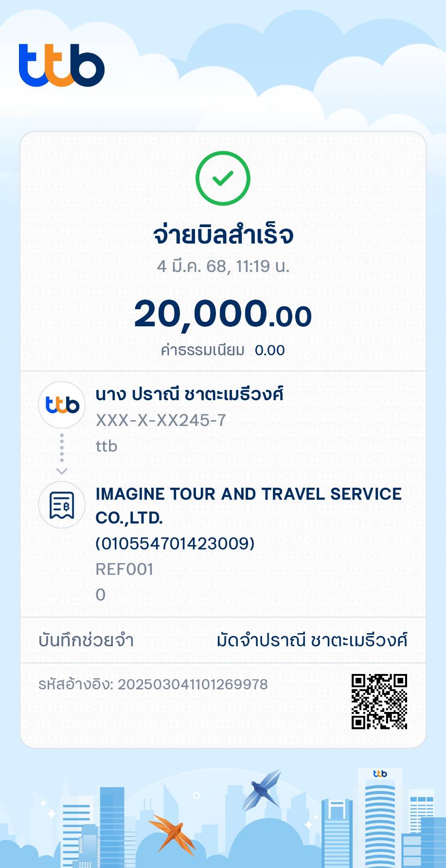The image size is (446, 868).
Task: Tap the biller receipt icon
Action: [x=62, y=505]
